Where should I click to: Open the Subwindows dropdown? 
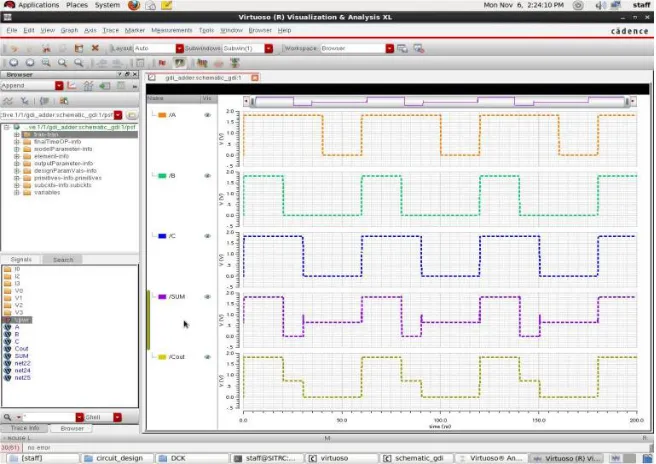(x=269, y=49)
